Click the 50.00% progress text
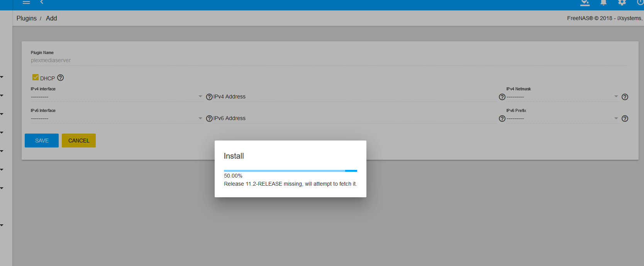 pos(233,176)
